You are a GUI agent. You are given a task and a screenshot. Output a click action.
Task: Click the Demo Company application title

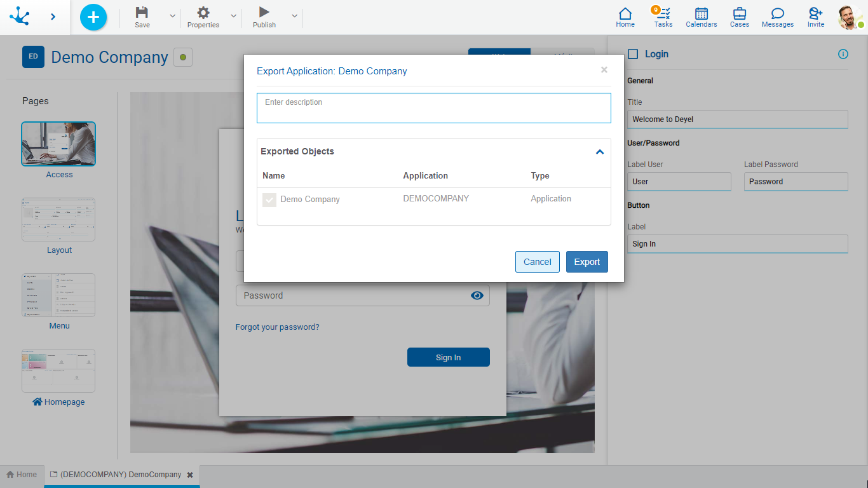point(109,57)
